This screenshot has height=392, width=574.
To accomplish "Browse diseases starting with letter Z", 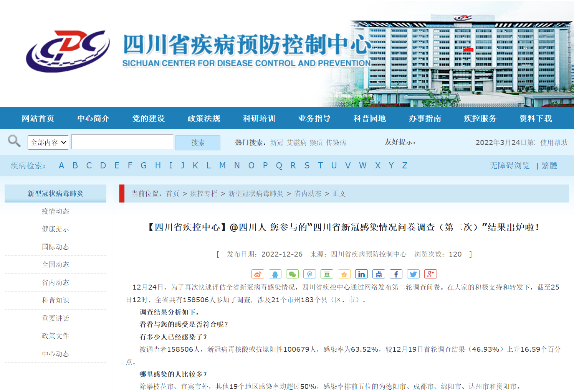I will [405, 166].
